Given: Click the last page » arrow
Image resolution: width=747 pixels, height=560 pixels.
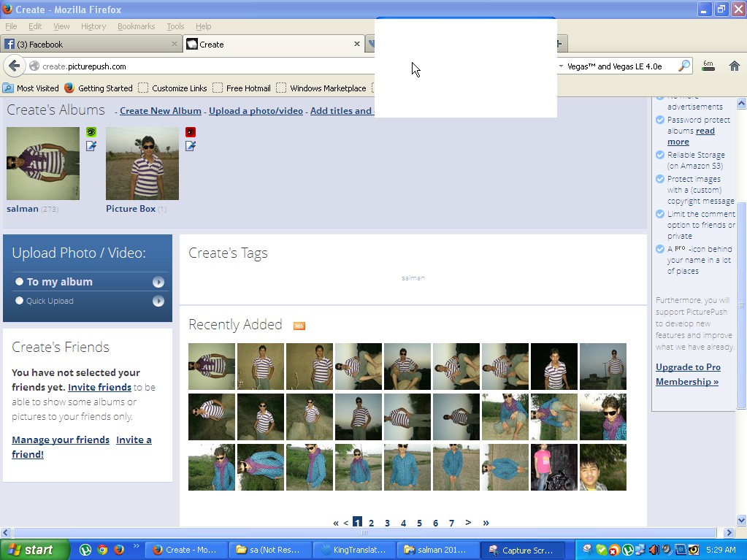Looking at the screenshot, I should (x=486, y=522).
